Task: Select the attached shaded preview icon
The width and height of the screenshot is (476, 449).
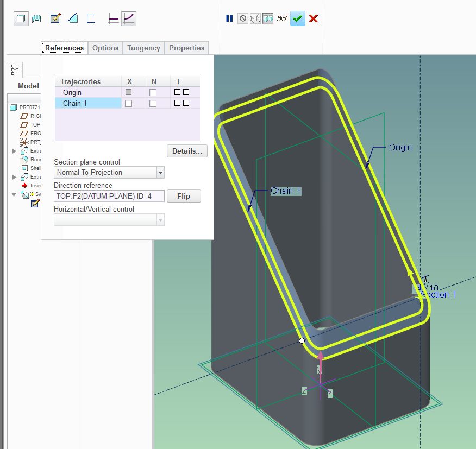Action: tap(268, 19)
